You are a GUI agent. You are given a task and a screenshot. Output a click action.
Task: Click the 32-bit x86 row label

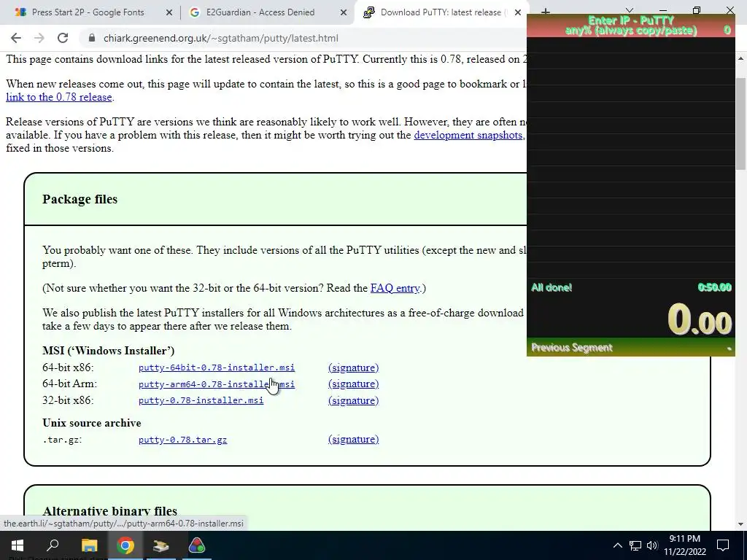pos(68,400)
